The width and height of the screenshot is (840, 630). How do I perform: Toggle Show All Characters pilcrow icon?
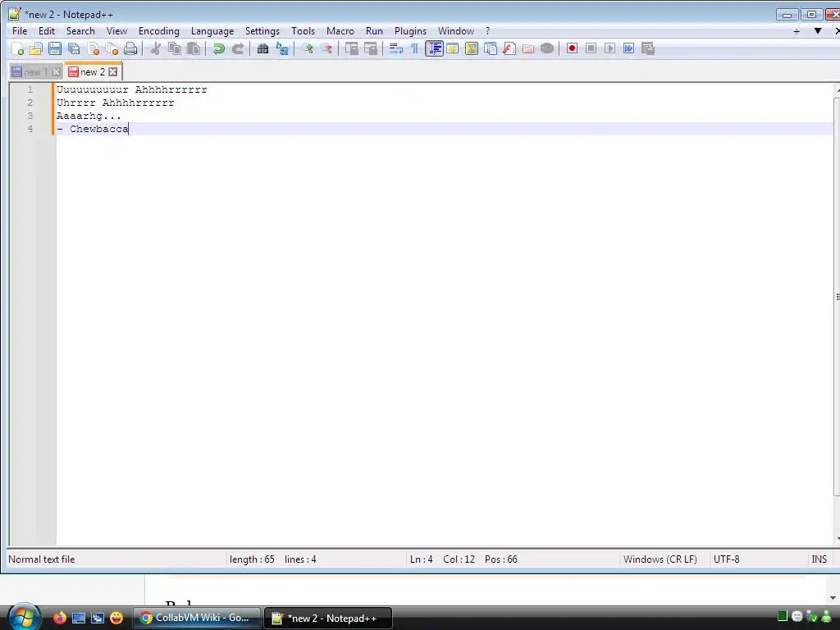click(414, 48)
